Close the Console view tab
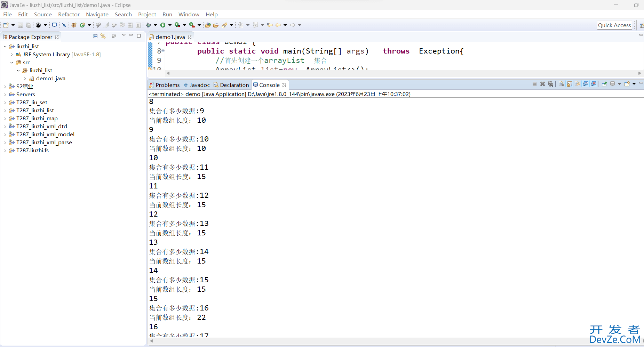This screenshot has height=347, width=644. point(284,85)
